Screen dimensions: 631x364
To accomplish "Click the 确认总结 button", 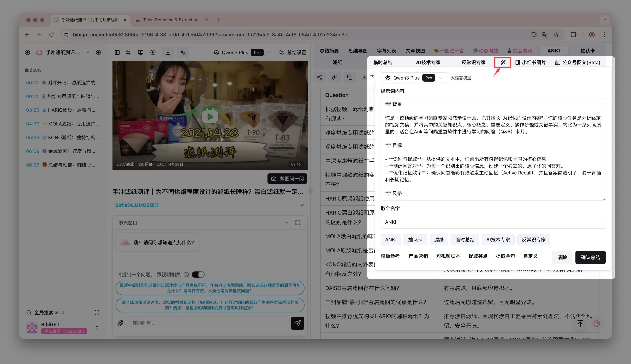I will point(590,257).
